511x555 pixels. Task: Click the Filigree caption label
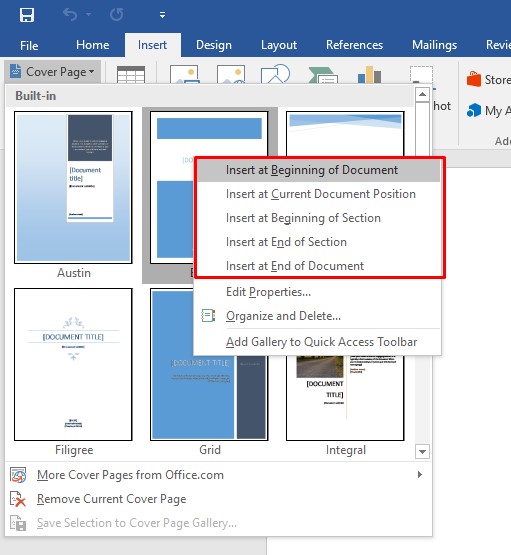[x=74, y=450]
